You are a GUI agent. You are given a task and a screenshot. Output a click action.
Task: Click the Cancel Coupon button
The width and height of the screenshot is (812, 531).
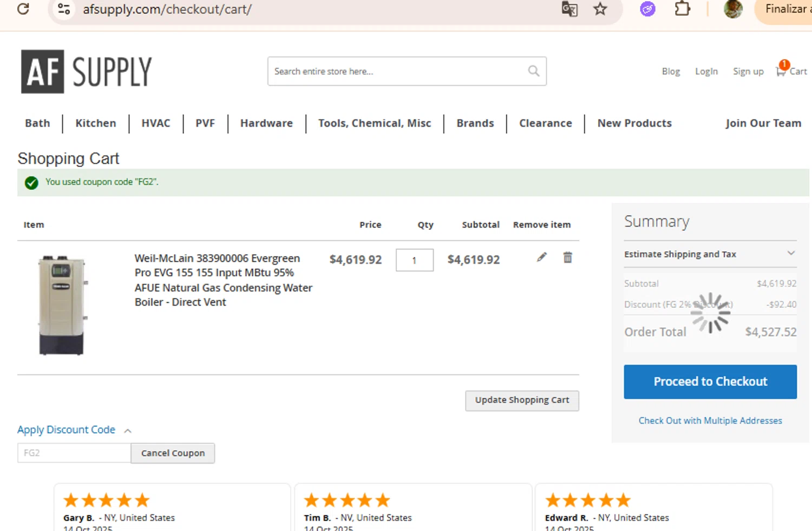173,453
